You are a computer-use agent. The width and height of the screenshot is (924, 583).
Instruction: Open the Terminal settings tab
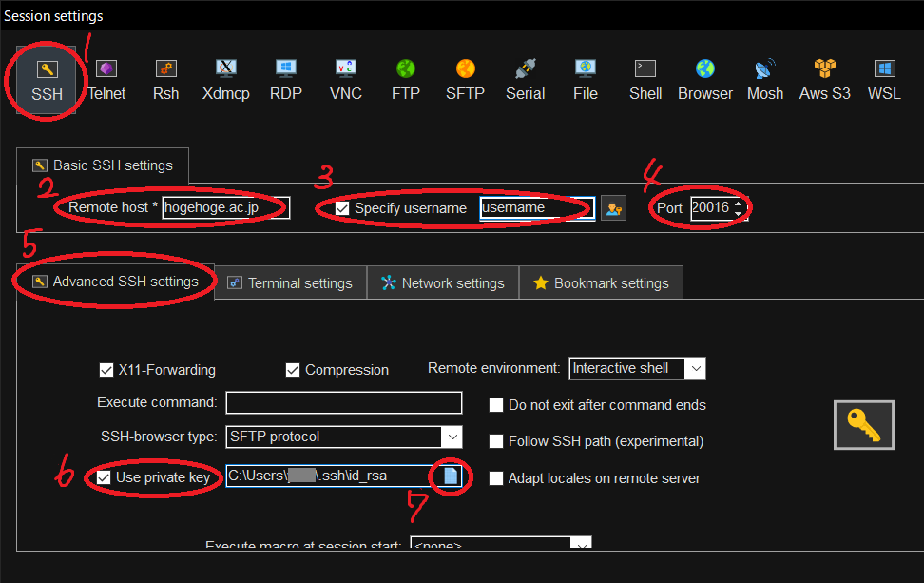pos(291,283)
